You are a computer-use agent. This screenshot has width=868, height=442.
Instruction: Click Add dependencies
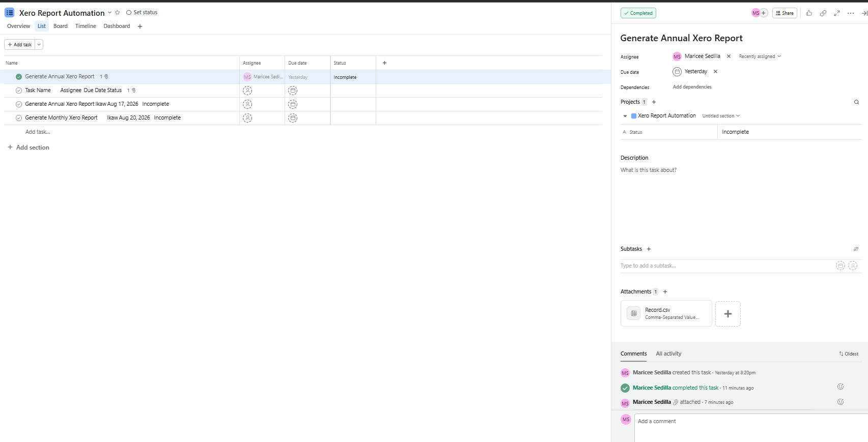point(692,87)
